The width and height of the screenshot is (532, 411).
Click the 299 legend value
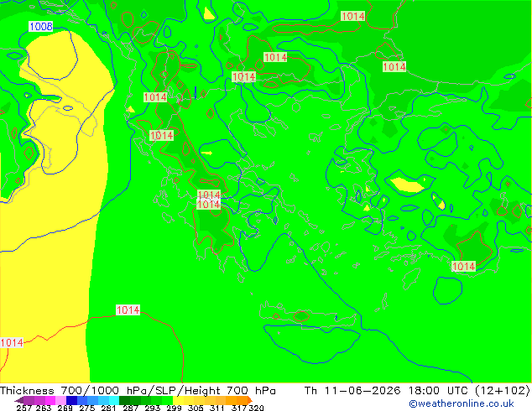tap(174, 408)
